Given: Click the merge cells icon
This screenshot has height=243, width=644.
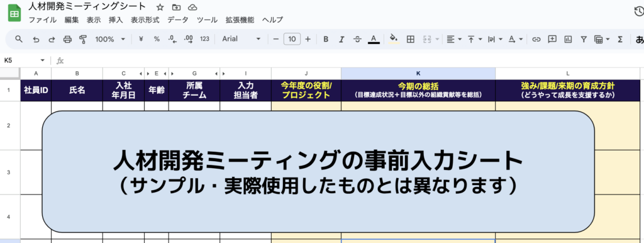Looking at the screenshot, I should pos(426,39).
